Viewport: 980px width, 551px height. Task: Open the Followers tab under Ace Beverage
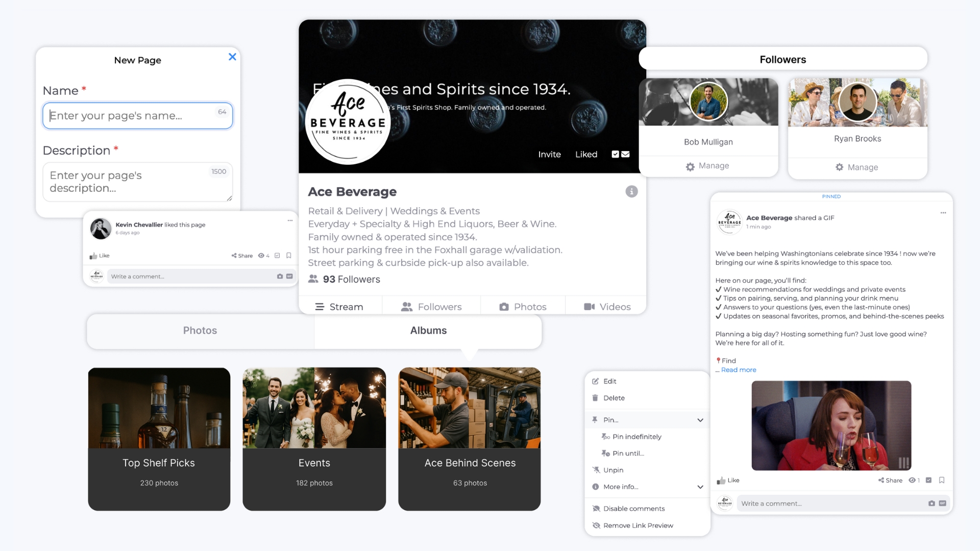[x=431, y=307]
